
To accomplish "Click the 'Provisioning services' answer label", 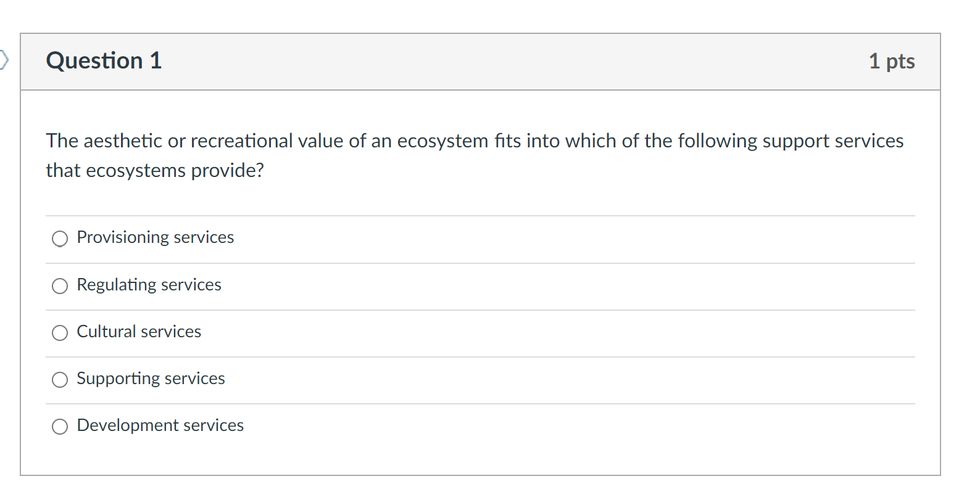I will tap(155, 237).
